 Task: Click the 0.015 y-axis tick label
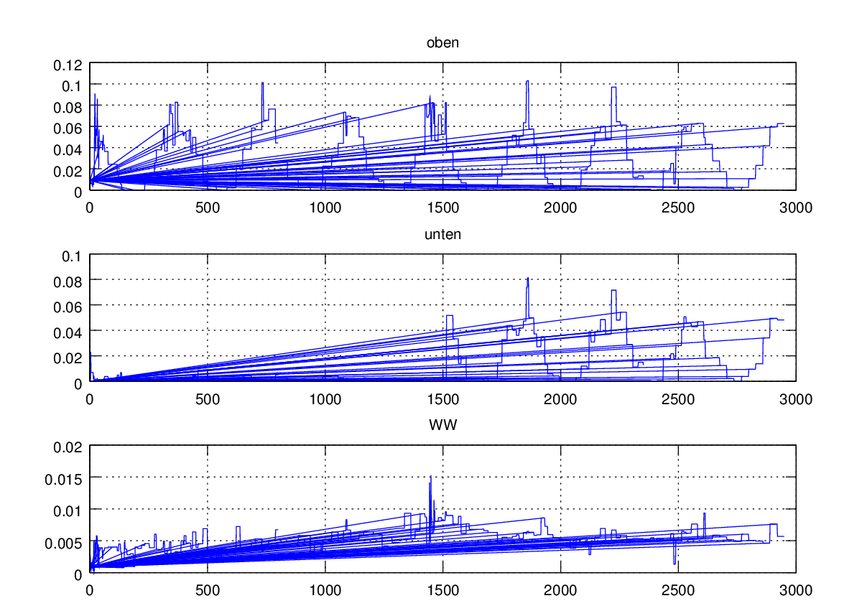[65, 478]
